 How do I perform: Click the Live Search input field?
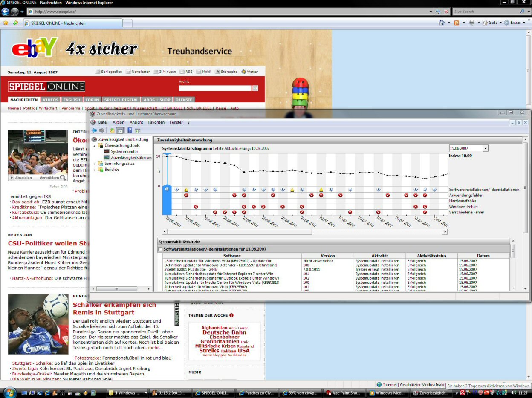point(486,12)
